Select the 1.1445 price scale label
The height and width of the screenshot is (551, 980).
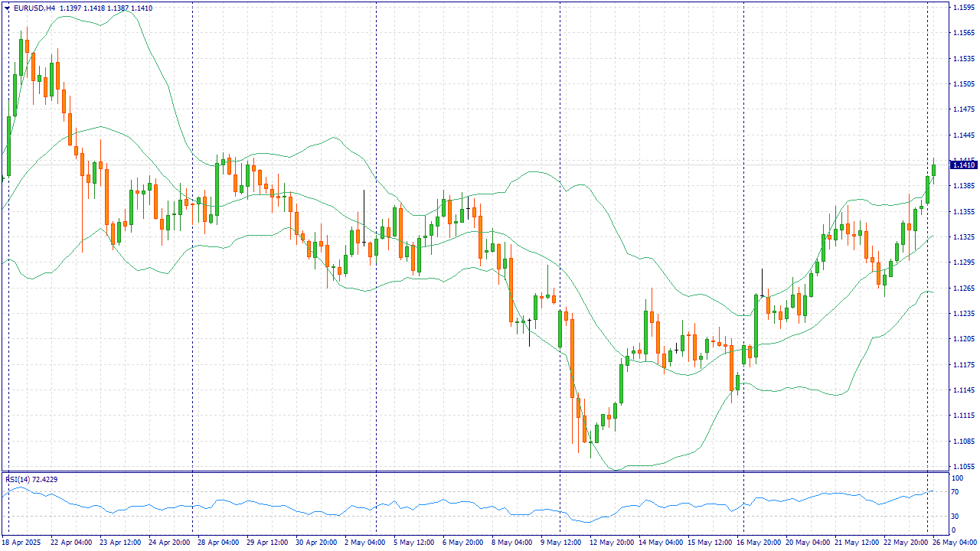coord(963,135)
